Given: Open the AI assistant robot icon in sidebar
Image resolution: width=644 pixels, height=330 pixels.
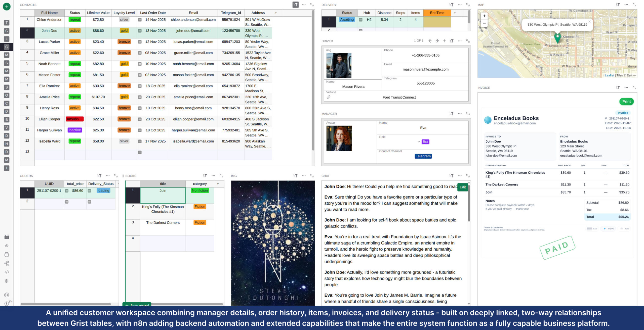Looking at the screenshot, I should (x=7, y=237).
